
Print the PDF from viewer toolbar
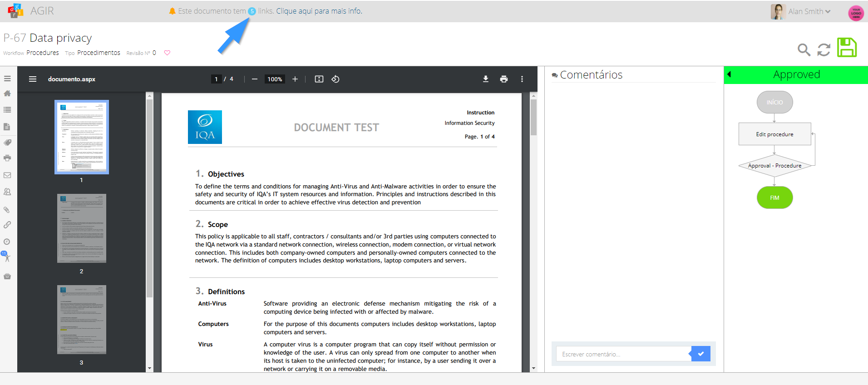[504, 79]
